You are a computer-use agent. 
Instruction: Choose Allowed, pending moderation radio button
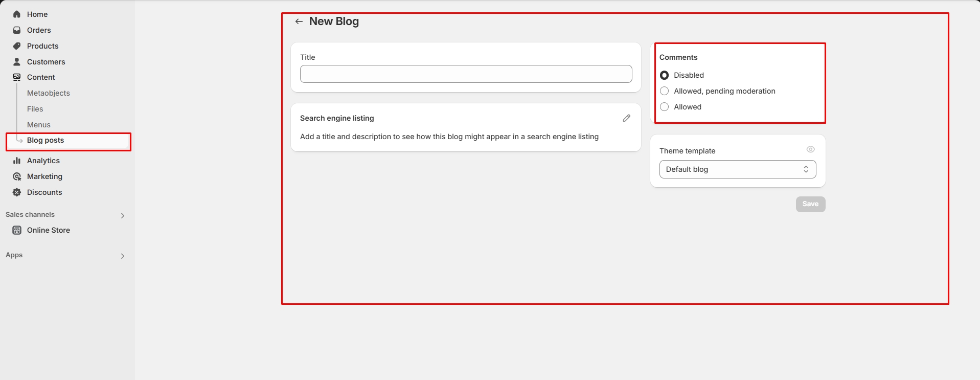coord(664,91)
